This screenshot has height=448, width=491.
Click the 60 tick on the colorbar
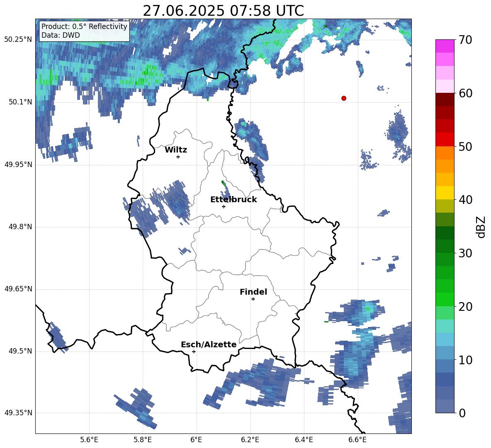coord(465,93)
